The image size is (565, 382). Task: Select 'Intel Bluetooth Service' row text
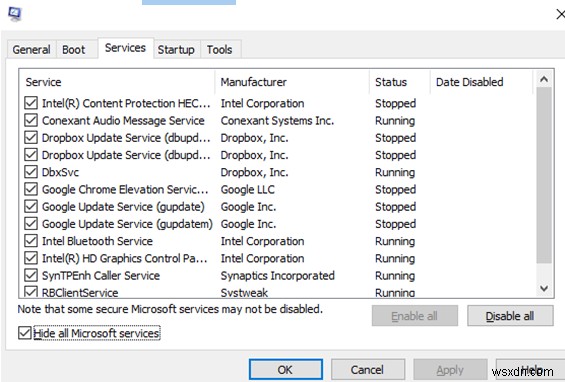click(97, 241)
